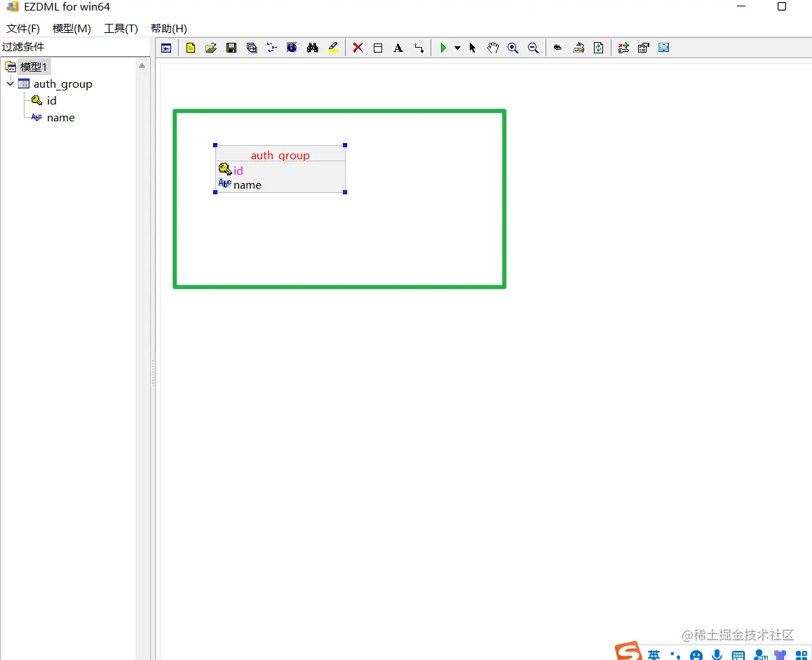
Task: Run with the green play icon
Action: pos(443,48)
